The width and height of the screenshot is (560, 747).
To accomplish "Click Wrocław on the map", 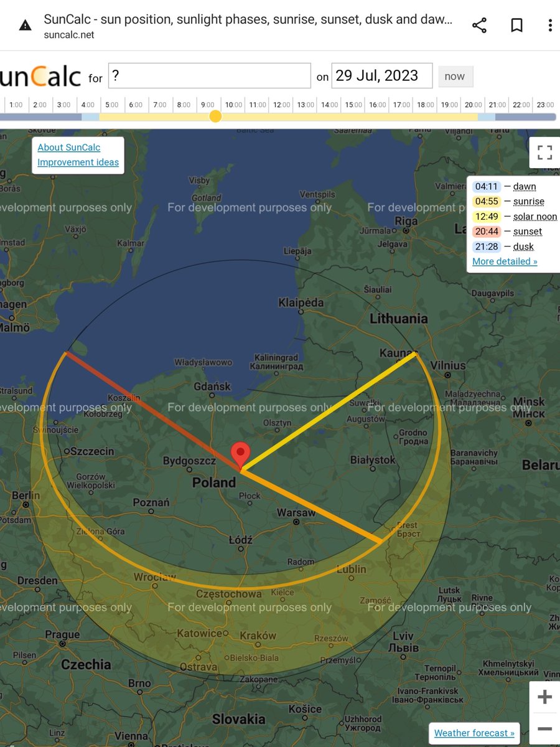I will (x=155, y=577).
